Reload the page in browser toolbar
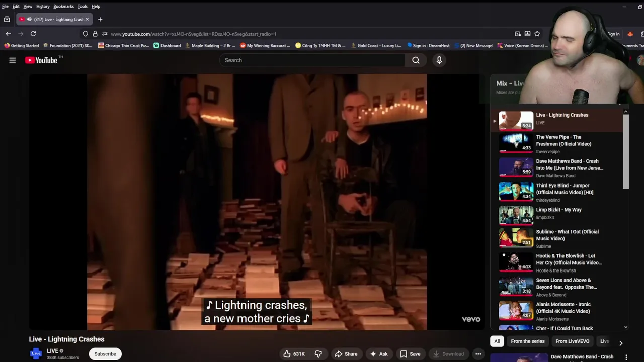 click(x=33, y=34)
